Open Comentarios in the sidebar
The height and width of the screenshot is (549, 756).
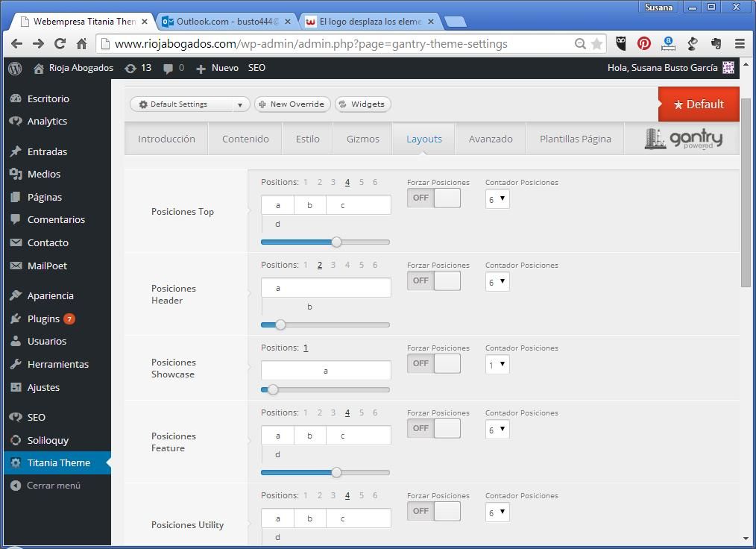57,219
